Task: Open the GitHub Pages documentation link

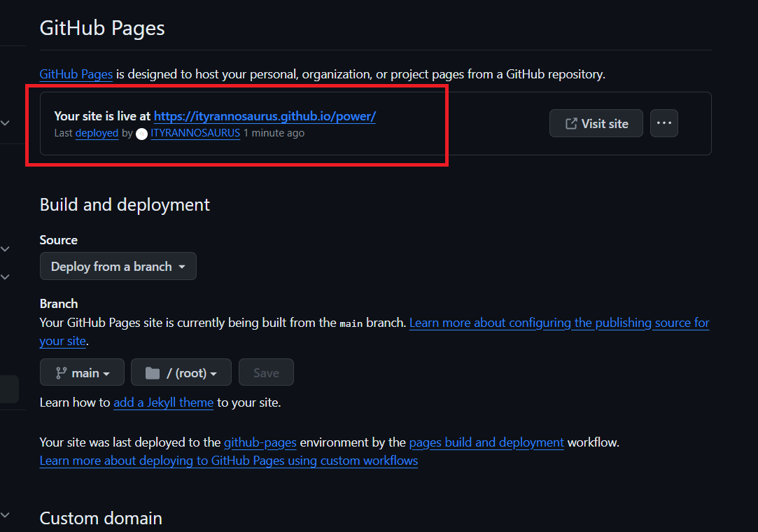Action: (x=76, y=74)
